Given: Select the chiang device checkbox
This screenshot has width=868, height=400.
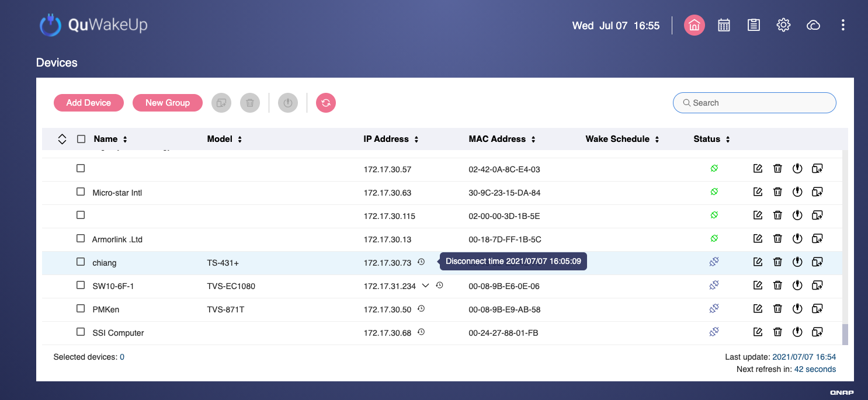Looking at the screenshot, I should (x=81, y=262).
